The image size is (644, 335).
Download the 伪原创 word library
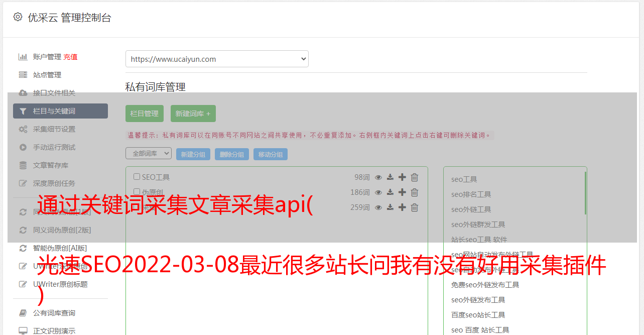pyautogui.click(x=390, y=192)
